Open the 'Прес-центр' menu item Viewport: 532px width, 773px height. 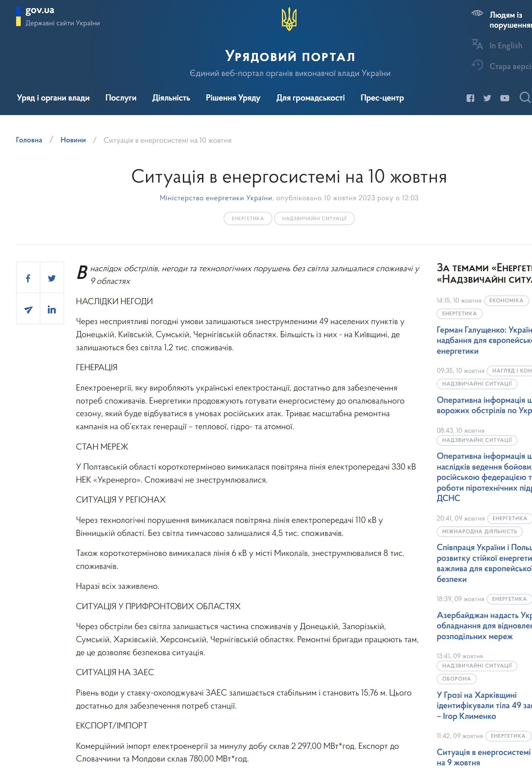click(382, 98)
